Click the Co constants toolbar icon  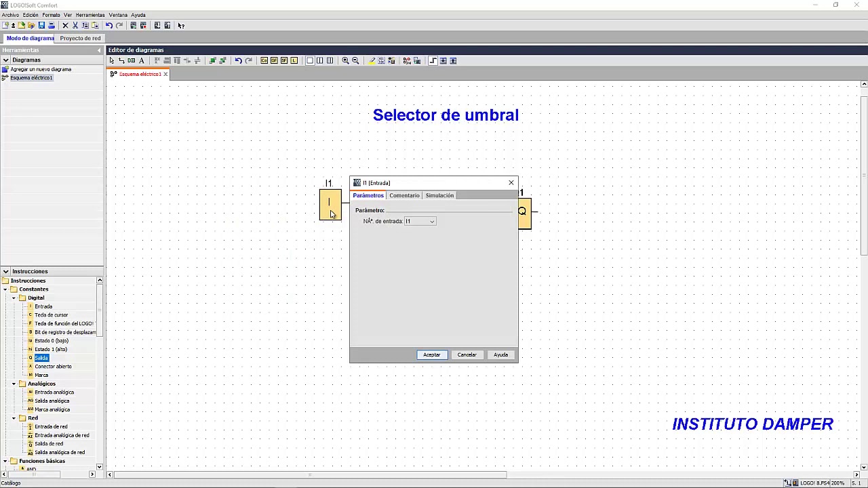click(x=264, y=60)
